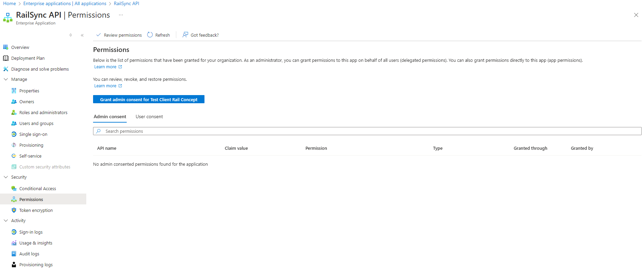Open Diagnose and solve problems
The width and height of the screenshot is (644, 272).
point(40,69)
